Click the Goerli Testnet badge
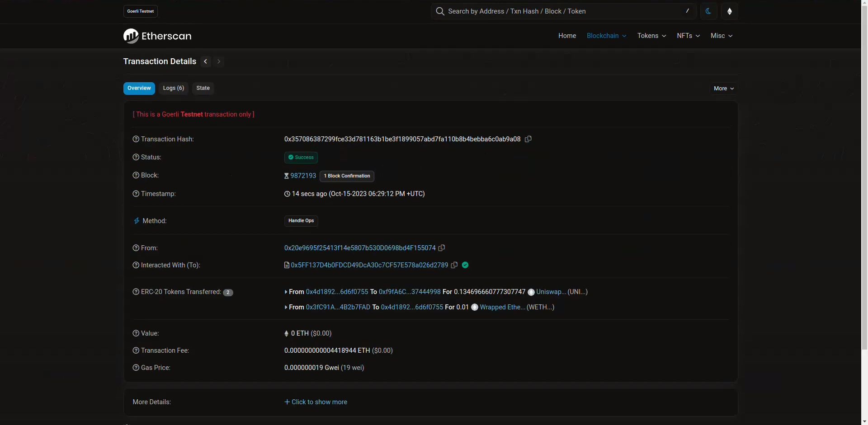The width and height of the screenshot is (868, 425). point(141,11)
